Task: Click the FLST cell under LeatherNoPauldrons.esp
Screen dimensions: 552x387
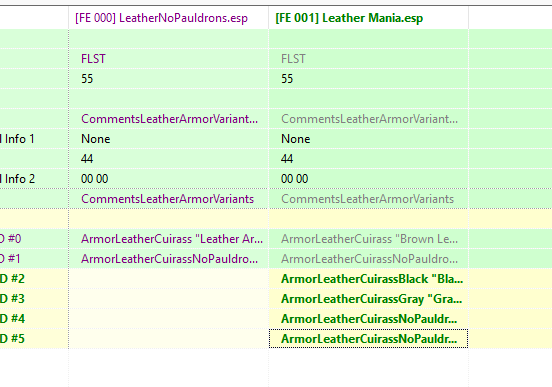Action: pyautogui.click(x=168, y=58)
